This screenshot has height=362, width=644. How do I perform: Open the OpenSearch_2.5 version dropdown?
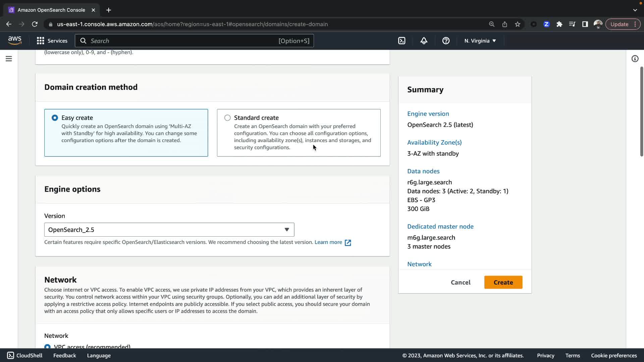coord(169,230)
